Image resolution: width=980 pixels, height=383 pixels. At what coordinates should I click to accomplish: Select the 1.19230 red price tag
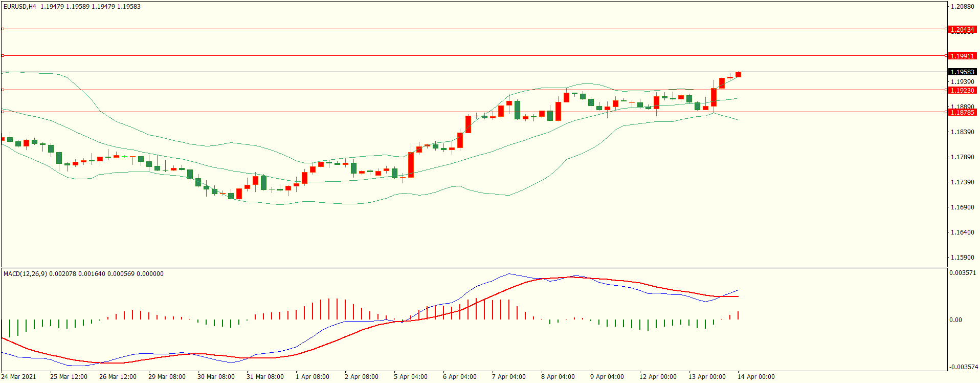pyautogui.click(x=962, y=90)
